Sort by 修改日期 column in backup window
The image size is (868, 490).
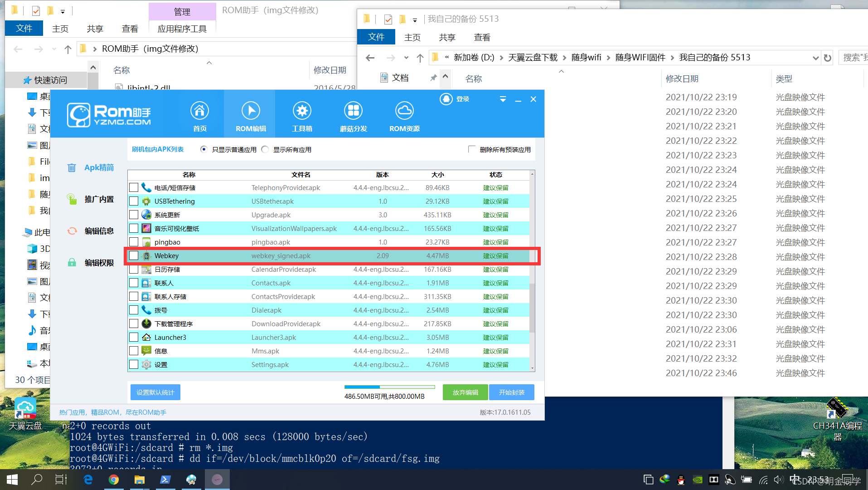click(682, 78)
